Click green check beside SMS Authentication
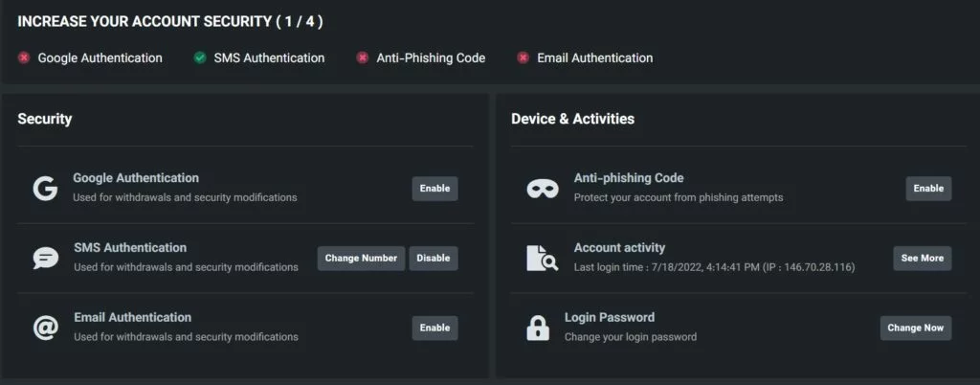The width and height of the screenshot is (980, 385). pyautogui.click(x=200, y=58)
